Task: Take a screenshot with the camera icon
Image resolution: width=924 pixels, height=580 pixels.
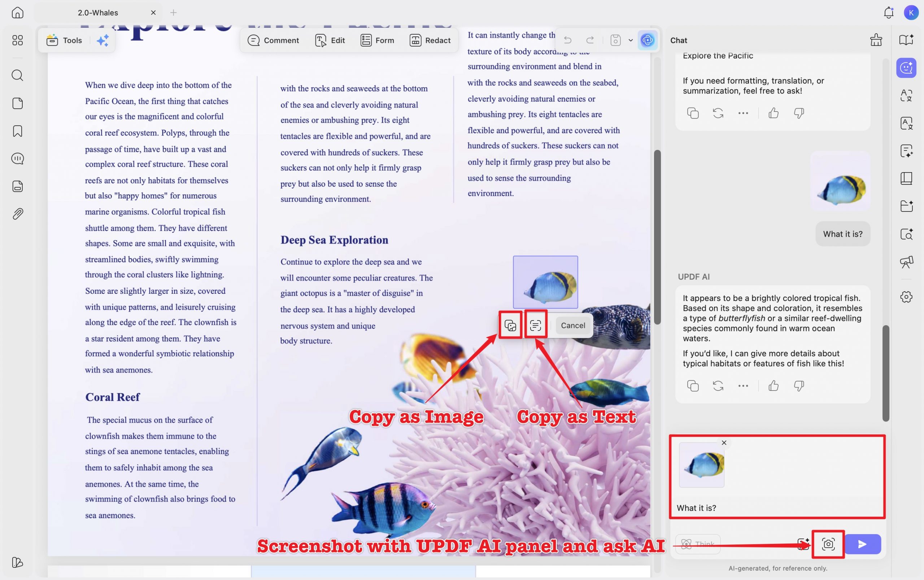Action: [828, 544]
